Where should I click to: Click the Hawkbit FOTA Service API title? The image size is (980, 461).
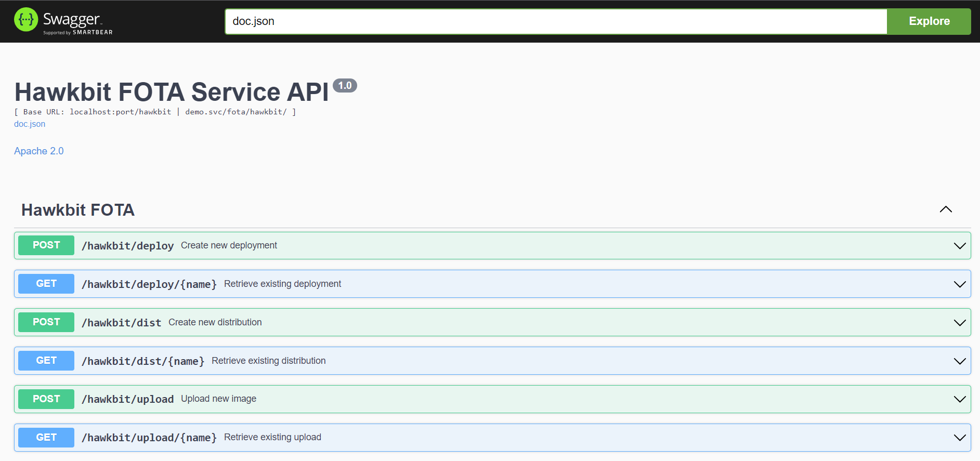coord(172,92)
